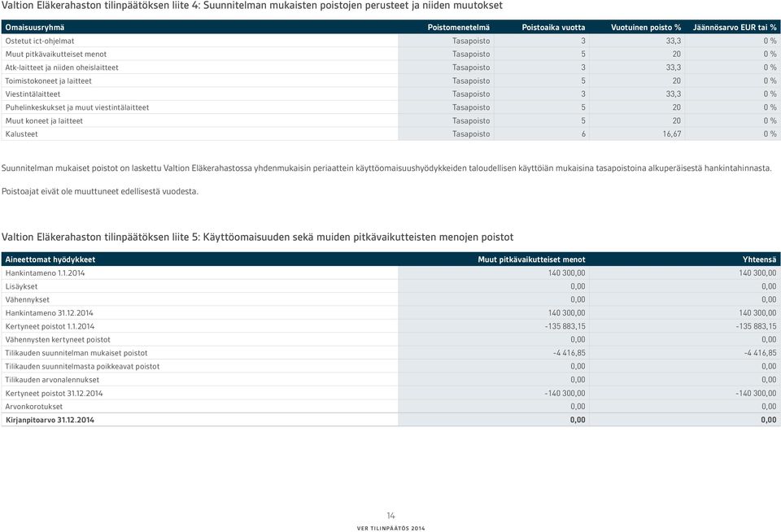Select 'Puhelinkeskukset ja muut viestintälaitteet' row label
781x532 pixels.
tap(77, 107)
